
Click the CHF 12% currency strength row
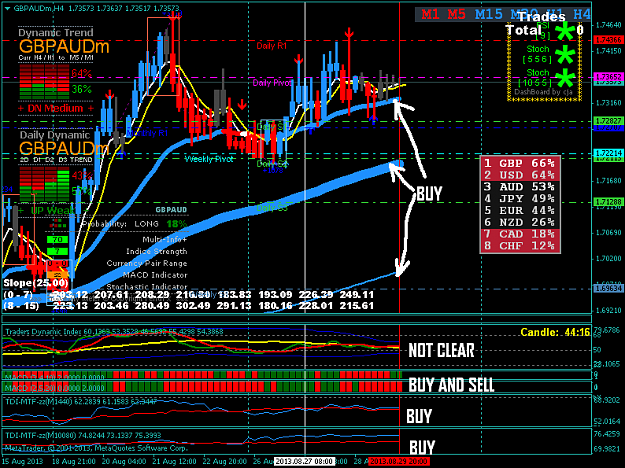[520, 246]
